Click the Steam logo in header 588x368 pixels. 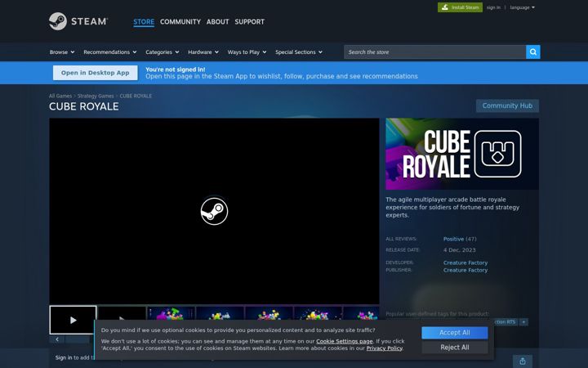[78, 21]
